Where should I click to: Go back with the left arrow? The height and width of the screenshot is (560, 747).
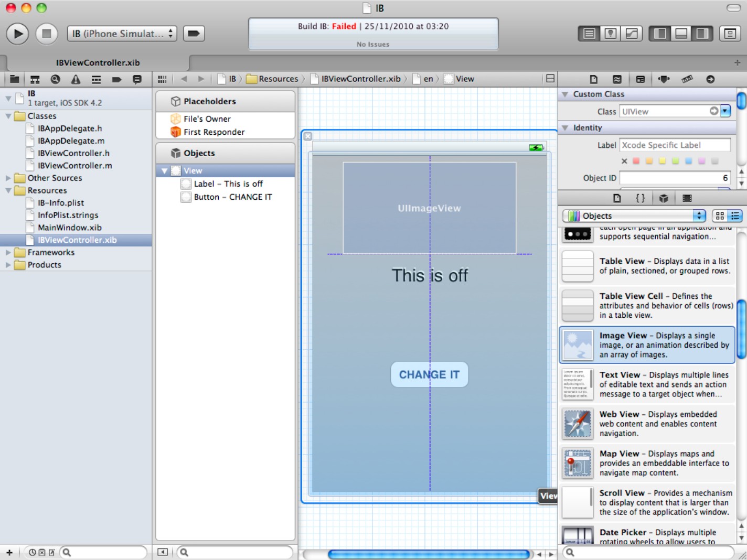click(x=184, y=79)
